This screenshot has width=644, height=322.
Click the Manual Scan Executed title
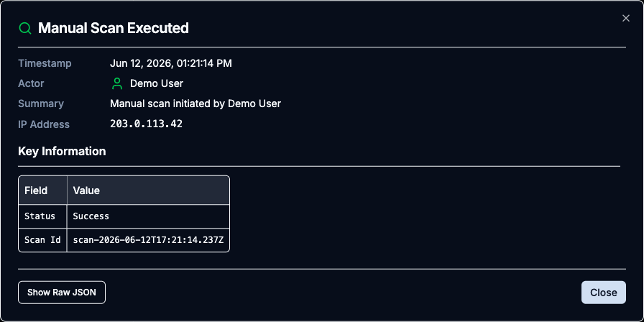coord(114,28)
